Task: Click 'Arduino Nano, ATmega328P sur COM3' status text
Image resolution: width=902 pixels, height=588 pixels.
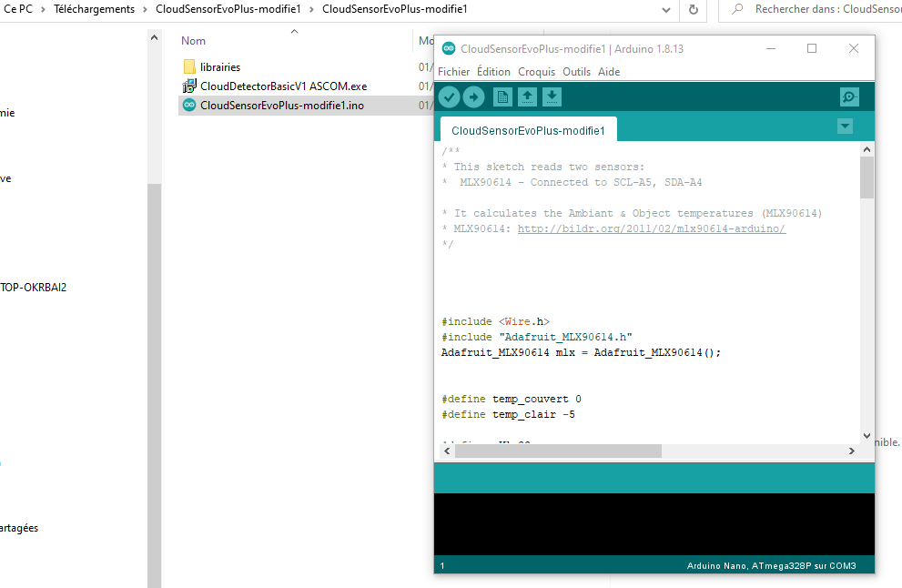Action: point(772,565)
